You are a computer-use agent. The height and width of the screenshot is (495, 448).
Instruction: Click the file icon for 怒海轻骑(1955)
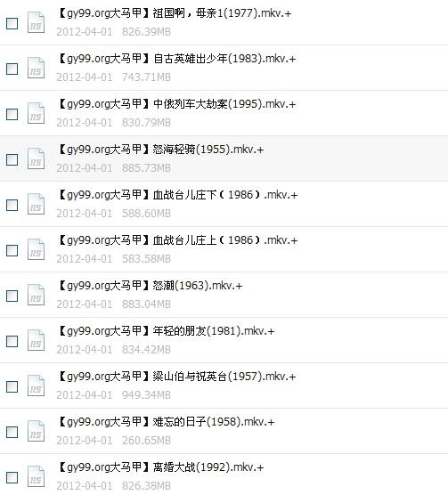[36, 158]
